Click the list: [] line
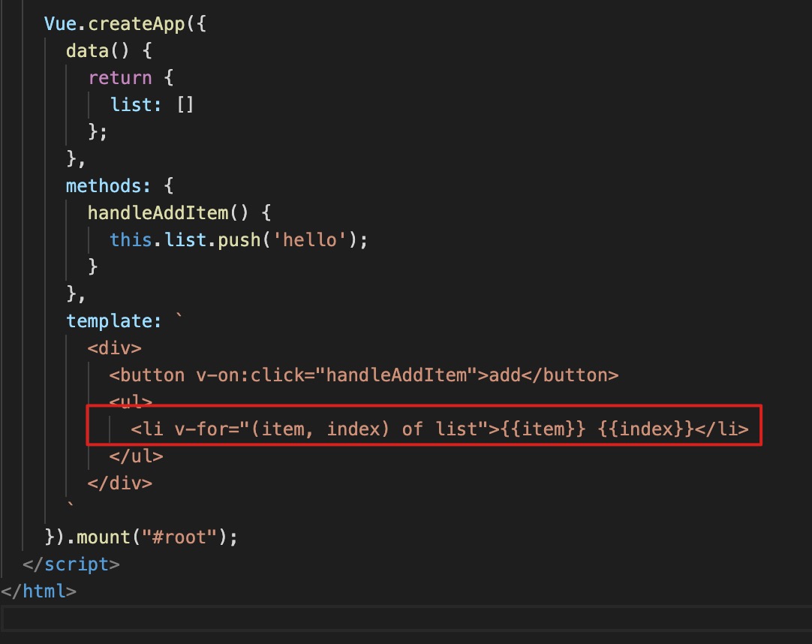Screen dimensions: 812x644 [152, 104]
